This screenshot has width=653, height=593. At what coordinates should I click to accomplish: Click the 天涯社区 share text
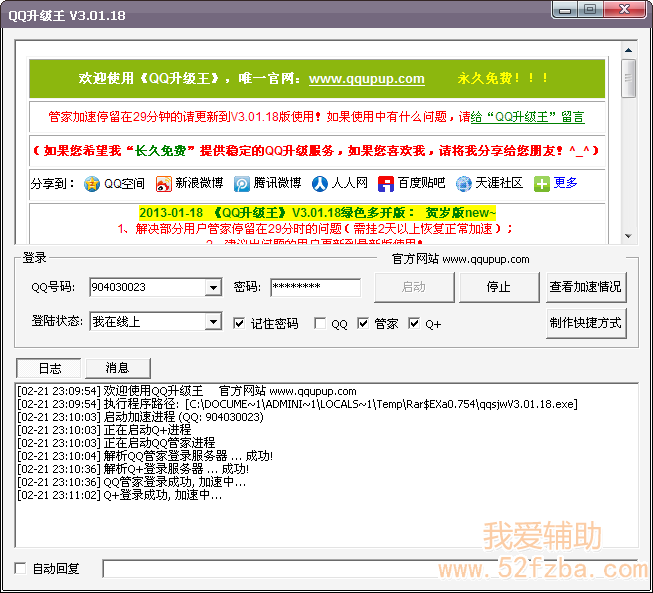(x=499, y=183)
